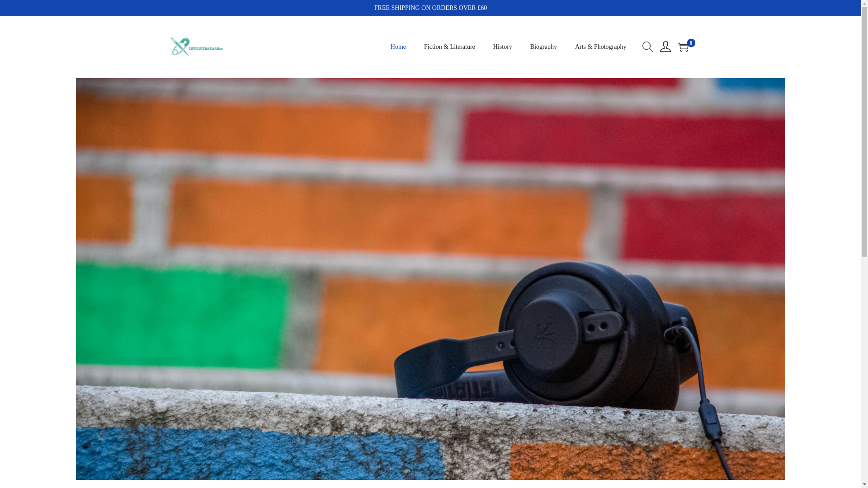Click the free shipping announcement text
The width and height of the screenshot is (868, 488).
pyautogui.click(x=430, y=8)
